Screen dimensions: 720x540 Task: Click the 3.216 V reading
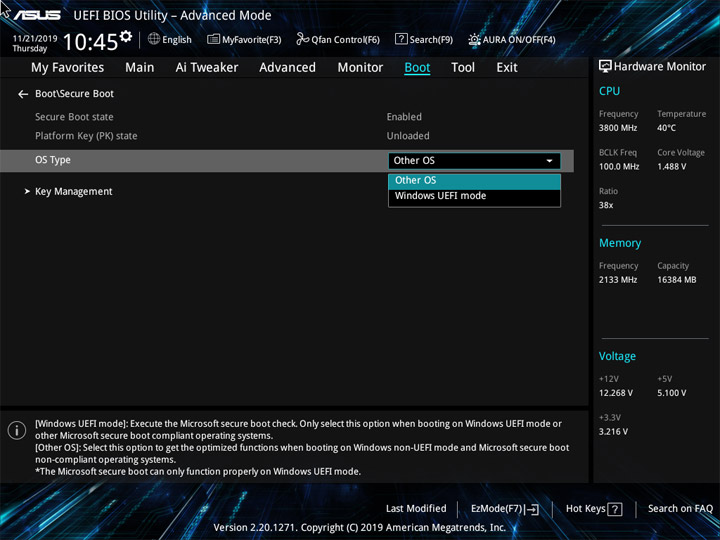(613, 432)
